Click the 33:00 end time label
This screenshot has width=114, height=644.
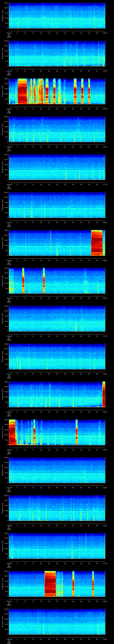[105, 412]
